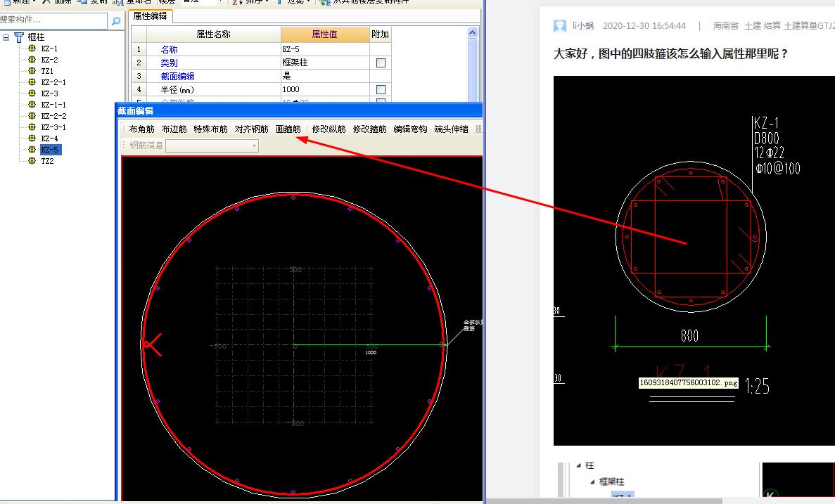Screen dimensions: 835x504
Task: Click the 海南省 tag link
Action: coord(726,25)
